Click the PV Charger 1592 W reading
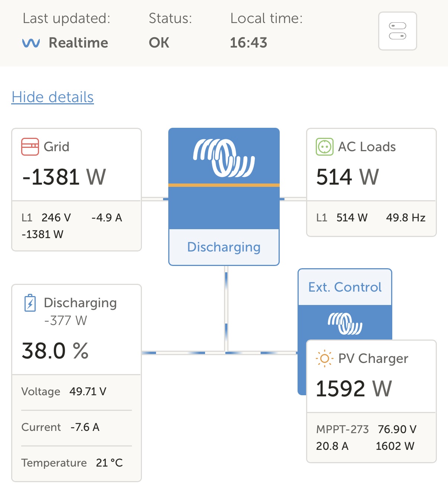The width and height of the screenshot is (448, 500). pyautogui.click(x=354, y=389)
